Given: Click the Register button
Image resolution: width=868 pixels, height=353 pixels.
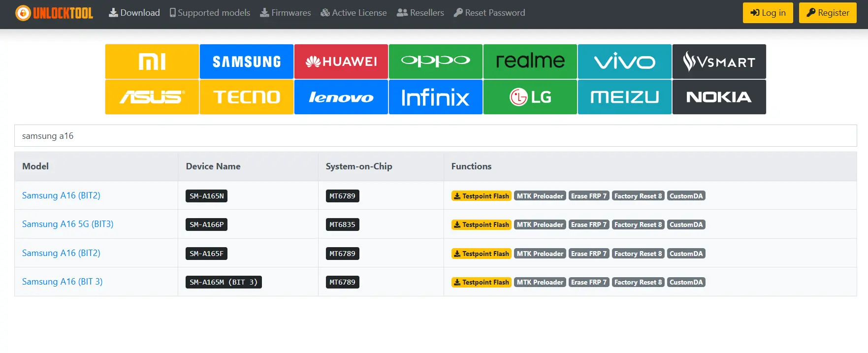Looking at the screenshot, I should [828, 13].
